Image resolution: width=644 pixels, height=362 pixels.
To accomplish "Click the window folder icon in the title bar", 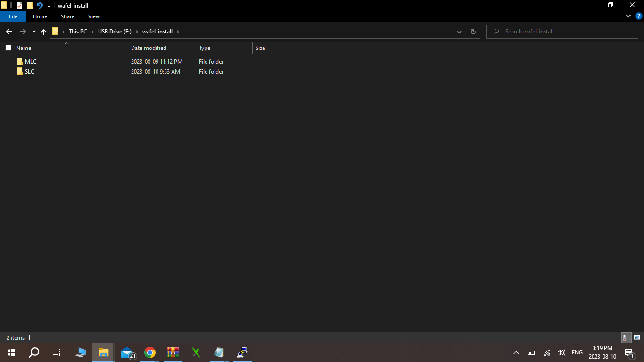I will click(x=4, y=6).
